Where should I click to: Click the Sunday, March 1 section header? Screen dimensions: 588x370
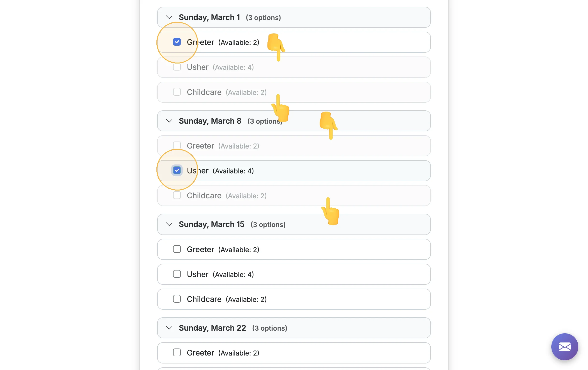(x=294, y=17)
